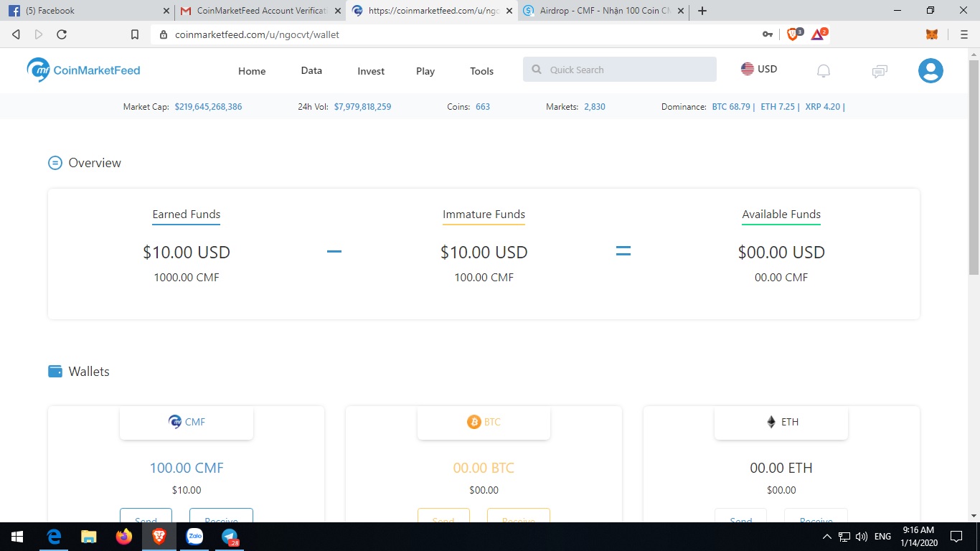This screenshot has width=980, height=551.
Task: Select the ETH wallet card header
Action: 781,422
